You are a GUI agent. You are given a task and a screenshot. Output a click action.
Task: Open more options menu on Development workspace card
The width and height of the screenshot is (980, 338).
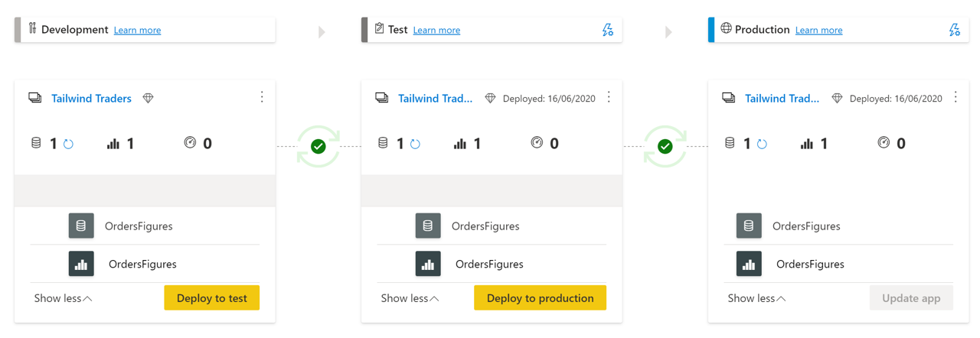point(262,97)
